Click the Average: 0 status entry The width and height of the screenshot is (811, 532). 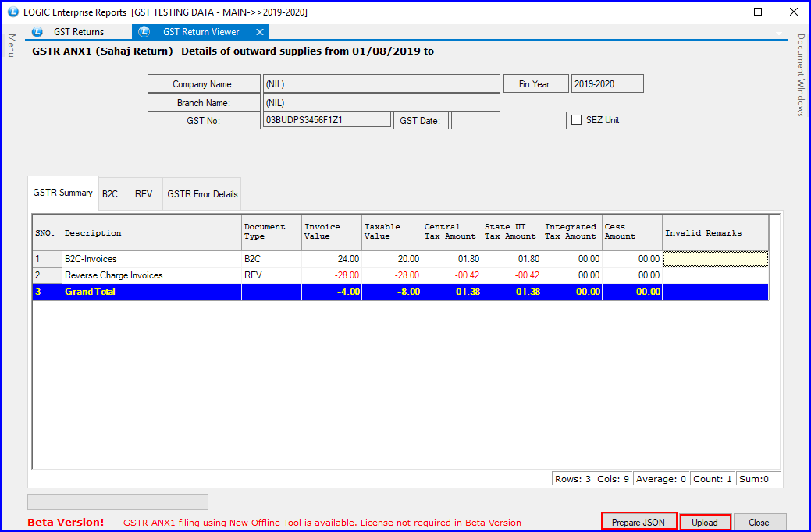pyautogui.click(x=660, y=479)
